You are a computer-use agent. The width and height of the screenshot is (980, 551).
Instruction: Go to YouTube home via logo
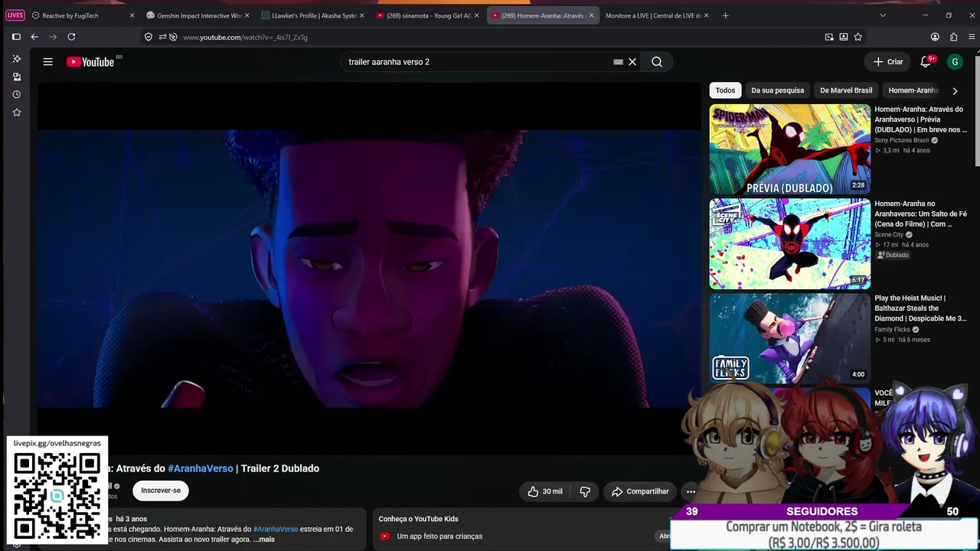click(x=90, y=62)
